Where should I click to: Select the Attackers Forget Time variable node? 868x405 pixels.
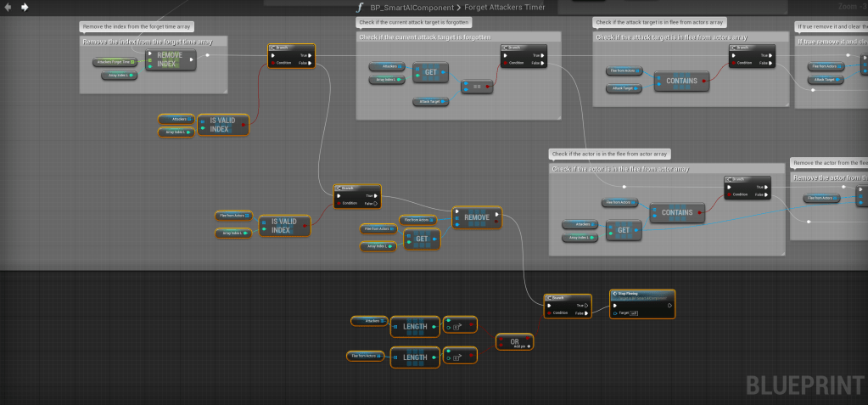[x=115, y=62]
